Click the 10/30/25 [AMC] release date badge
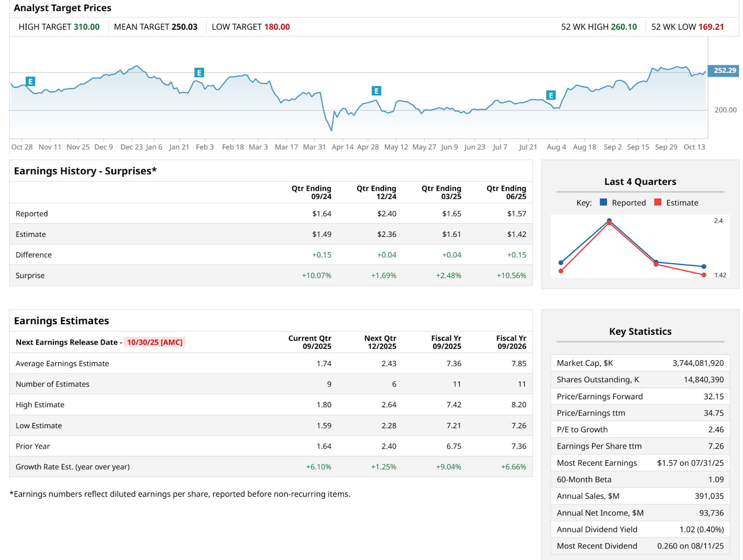Image resolution: width=743 pixels, height=560 pixels. tap(155, 342)
